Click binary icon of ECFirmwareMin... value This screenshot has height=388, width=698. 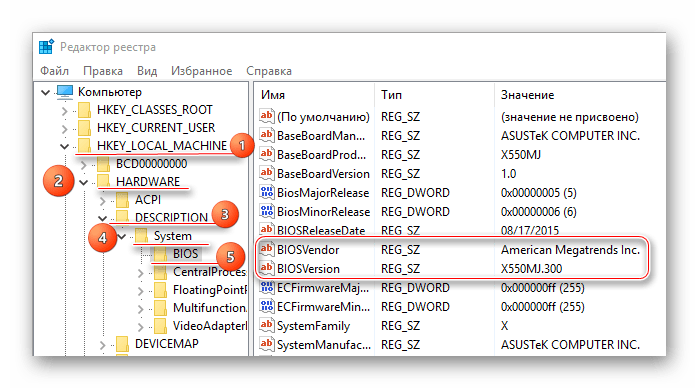267,306
